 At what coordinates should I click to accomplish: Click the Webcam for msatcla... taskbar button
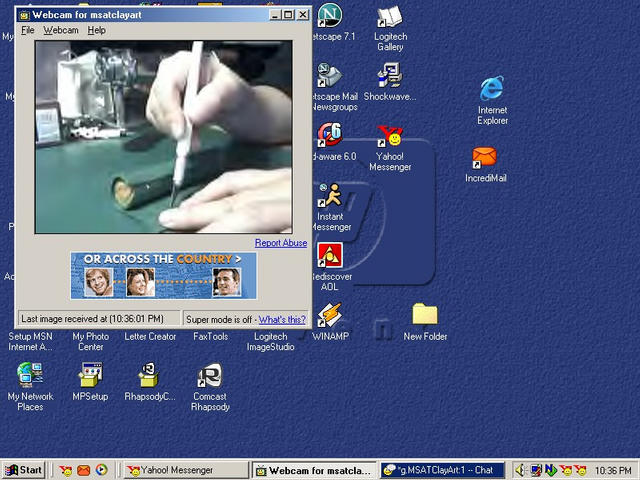315,470
